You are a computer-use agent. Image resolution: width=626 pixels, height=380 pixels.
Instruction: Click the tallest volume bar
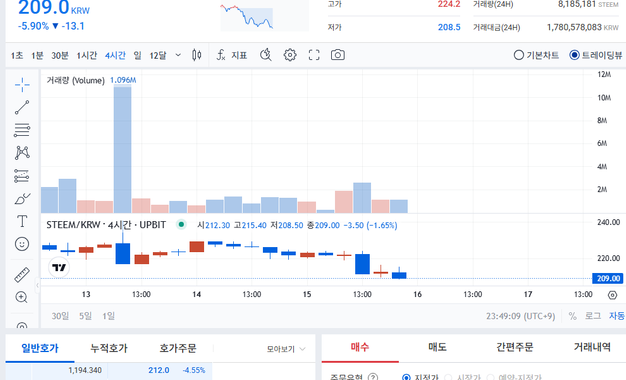(123, 149)
